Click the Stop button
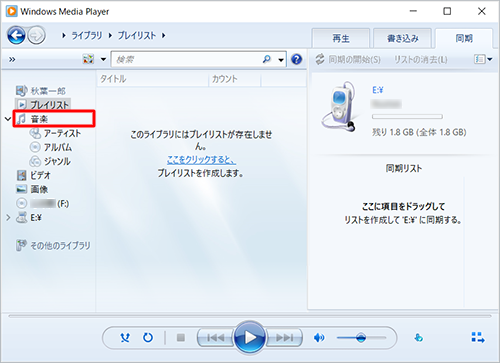The image size is (500, 363). pos(181,338)
